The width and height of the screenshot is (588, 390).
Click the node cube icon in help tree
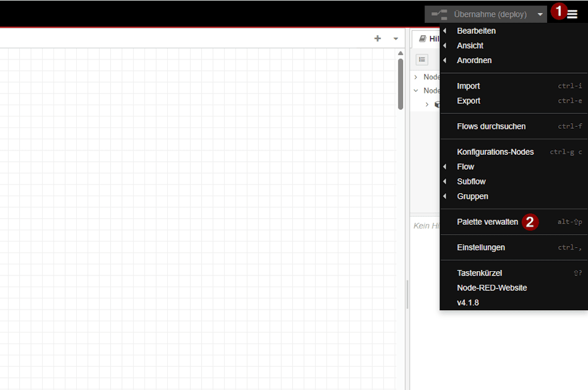coord(438,104)
